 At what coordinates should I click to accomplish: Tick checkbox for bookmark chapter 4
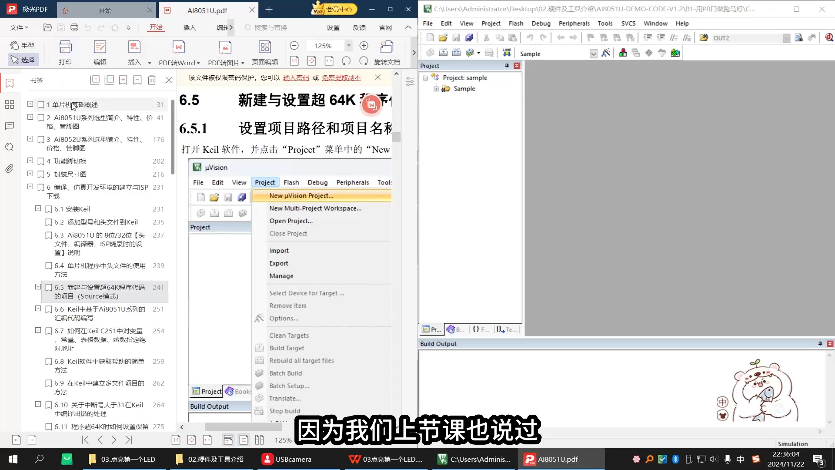coord(40,161)
